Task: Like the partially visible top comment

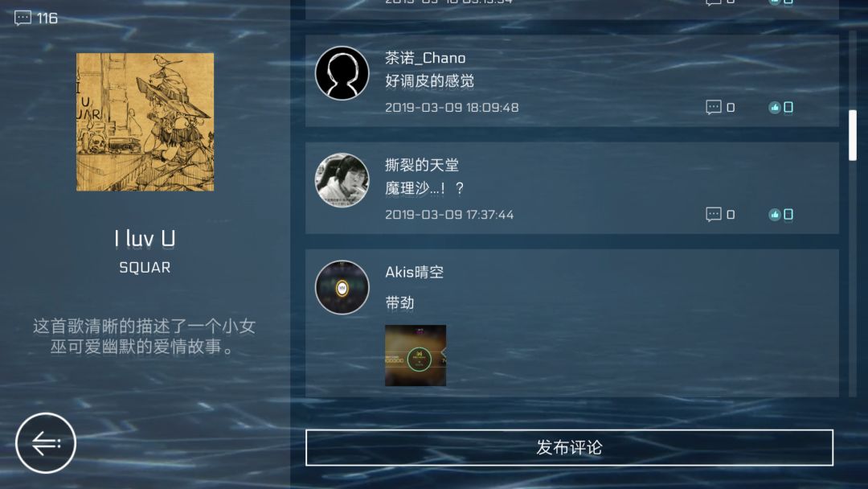Action: tap(775, 2)
